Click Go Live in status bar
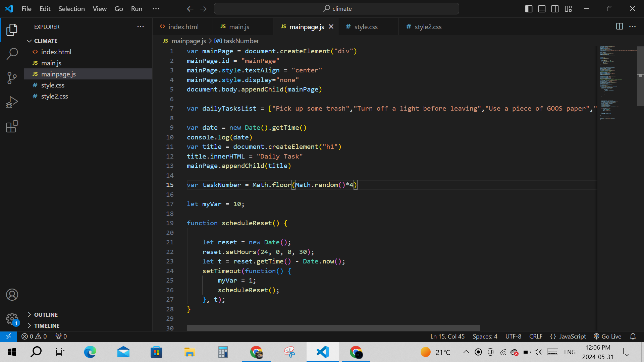The width and height of the screenshot is (644, 362). coord(607,336)
